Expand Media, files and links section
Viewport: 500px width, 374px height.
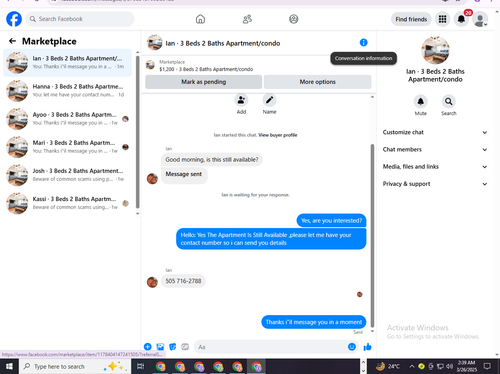pyautogui.click(x=435, y=167)
